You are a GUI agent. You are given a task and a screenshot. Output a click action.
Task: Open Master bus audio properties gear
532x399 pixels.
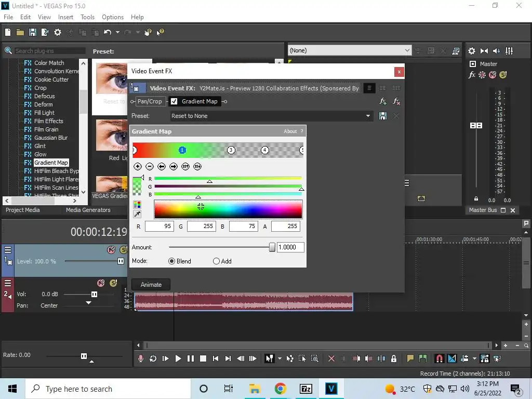(472, 51)
